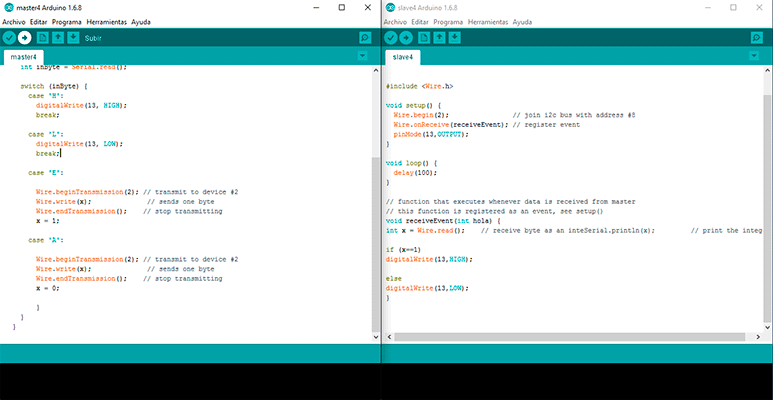
Task: Save sketch icon in slave4 toolbar
Action: 455,37
